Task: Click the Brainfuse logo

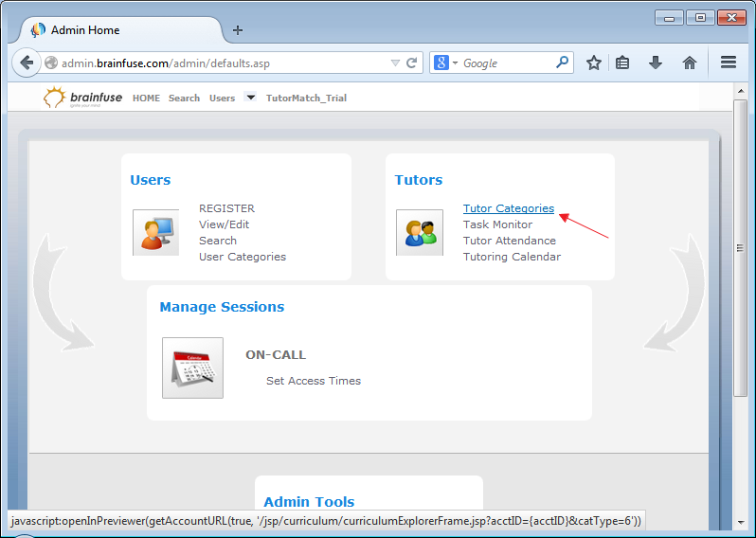Action: click(82, 98)
